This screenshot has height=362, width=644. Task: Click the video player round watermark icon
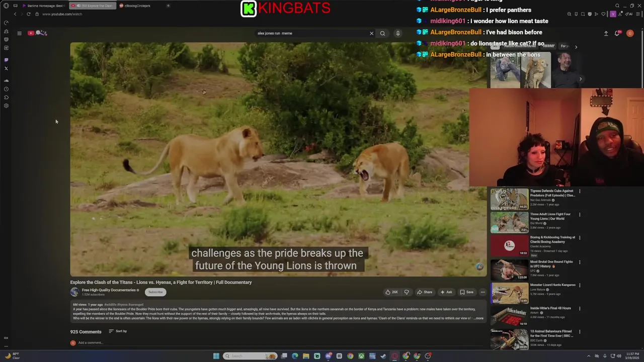[479, 267]
